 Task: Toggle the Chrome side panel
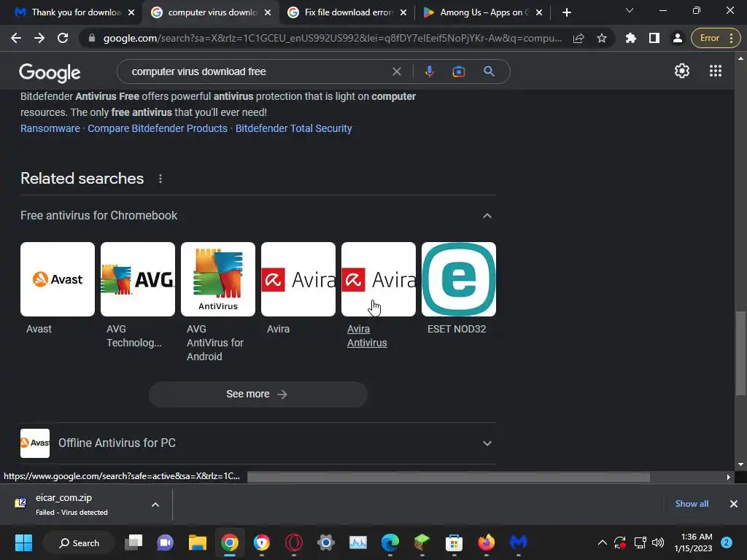pos(654,38)
